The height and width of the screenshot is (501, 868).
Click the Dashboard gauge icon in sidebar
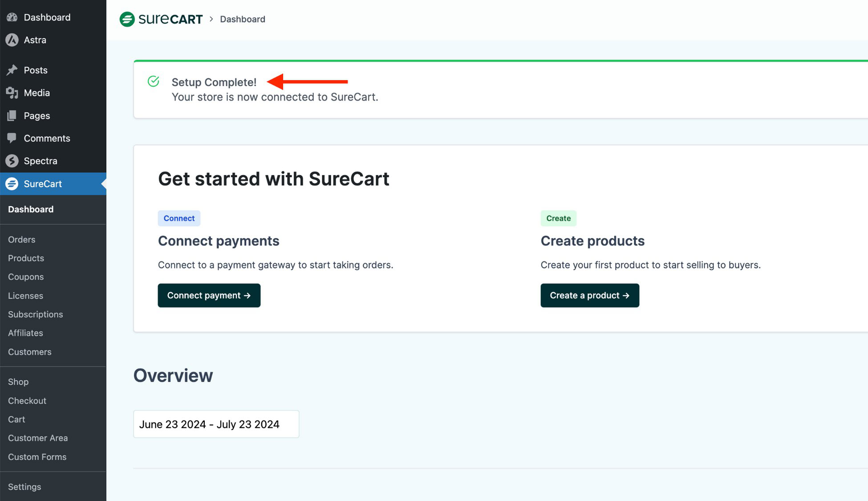click(12, 17)
